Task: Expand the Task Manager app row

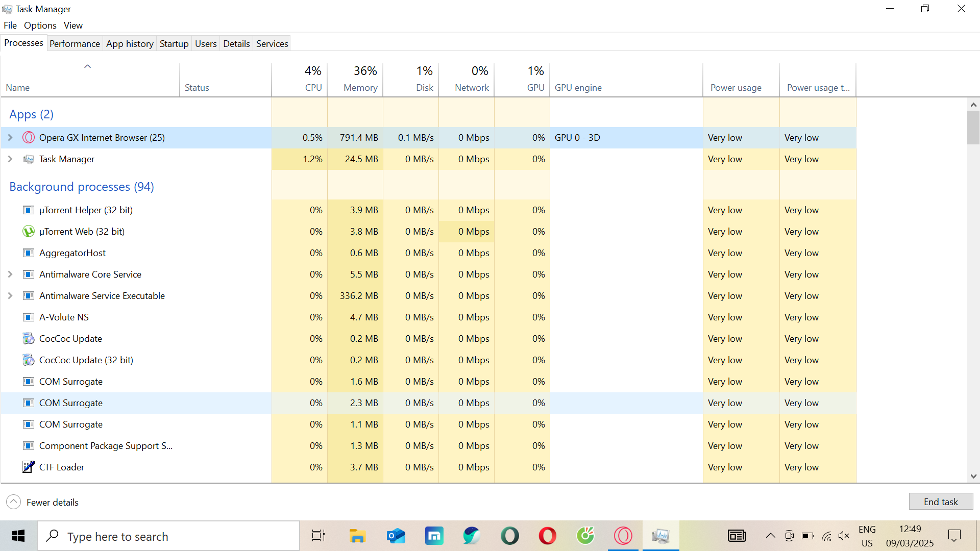Action: [10, 159]
